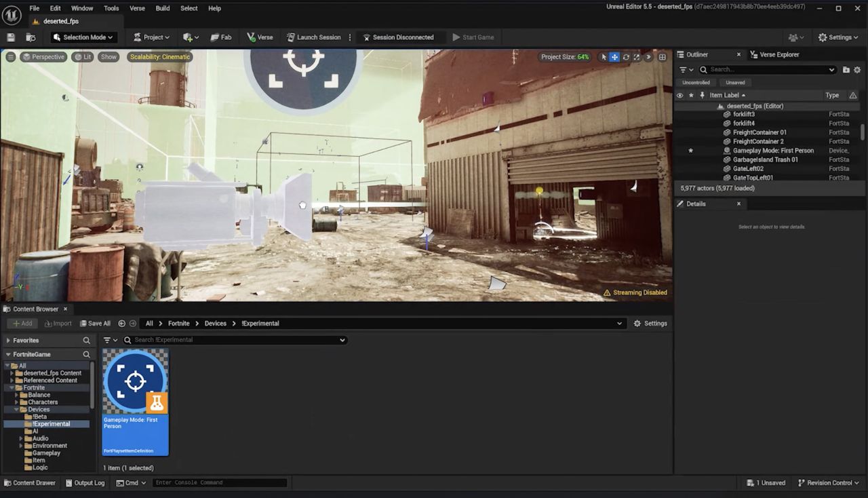Select the translate (move) gizmo tool
Screen dimensions: 868x498
click(x=614, y=57)
